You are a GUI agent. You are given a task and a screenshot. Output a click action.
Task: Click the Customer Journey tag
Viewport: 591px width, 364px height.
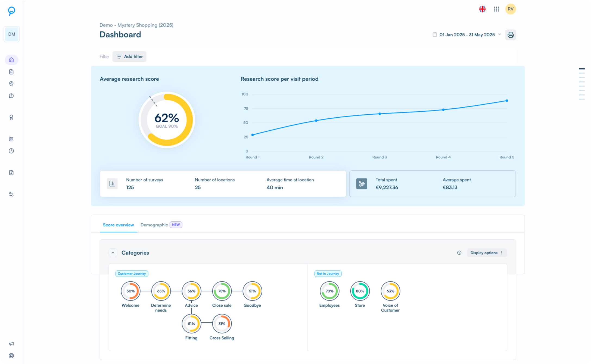point(132,274)
